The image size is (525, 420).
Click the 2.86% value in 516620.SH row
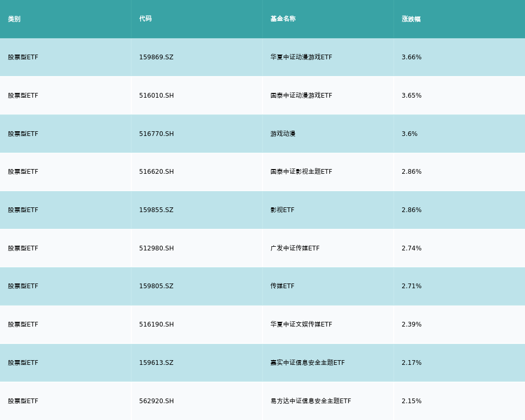coord(412,172)
